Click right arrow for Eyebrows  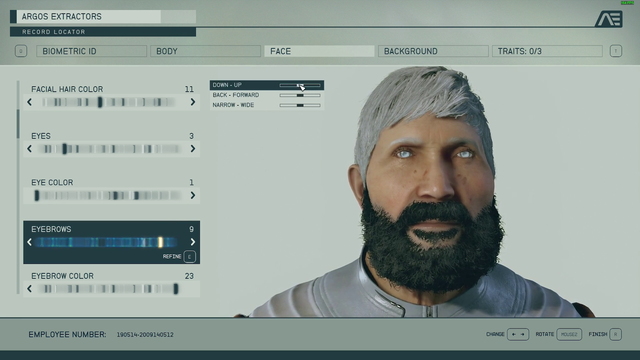click(193, 242)
